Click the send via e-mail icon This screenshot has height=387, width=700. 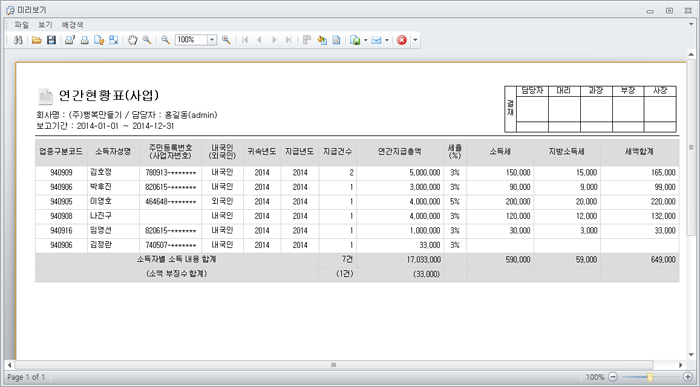point(376,40)
